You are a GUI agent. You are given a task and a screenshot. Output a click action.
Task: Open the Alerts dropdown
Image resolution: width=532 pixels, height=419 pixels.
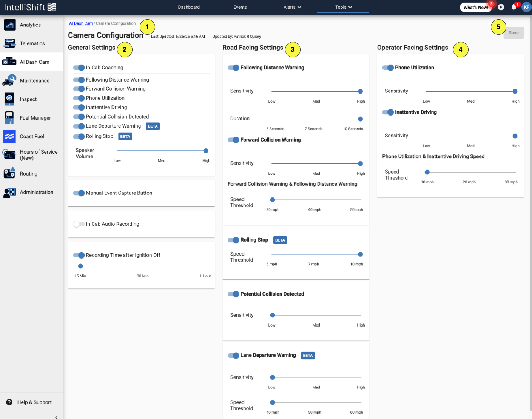click(x=292, y=7)
